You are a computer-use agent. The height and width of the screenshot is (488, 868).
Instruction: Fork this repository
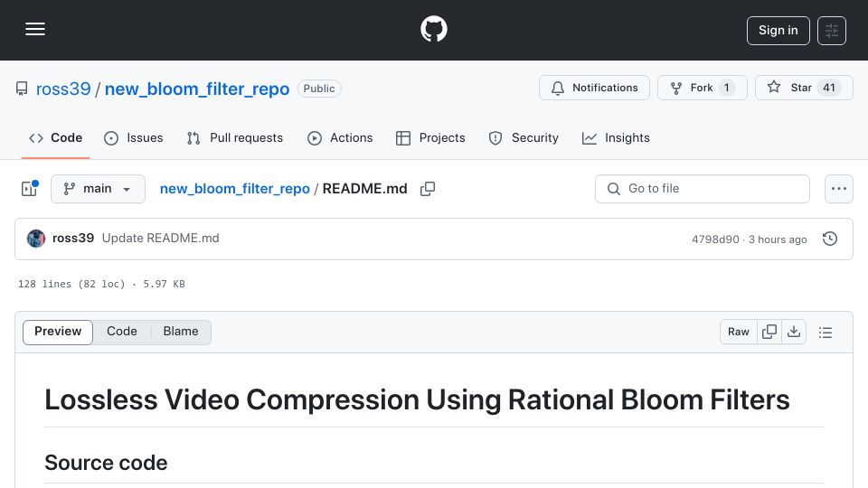(702, 88)
